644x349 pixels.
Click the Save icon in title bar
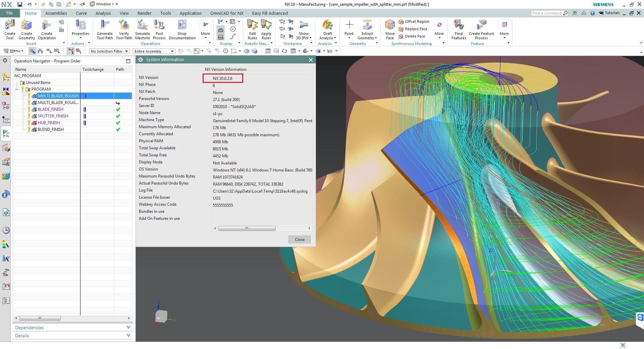(x=20, y=4)
